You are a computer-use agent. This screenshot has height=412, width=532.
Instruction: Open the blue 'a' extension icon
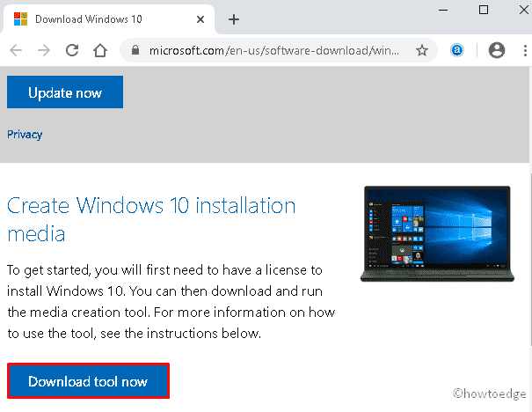coord(456,50)
